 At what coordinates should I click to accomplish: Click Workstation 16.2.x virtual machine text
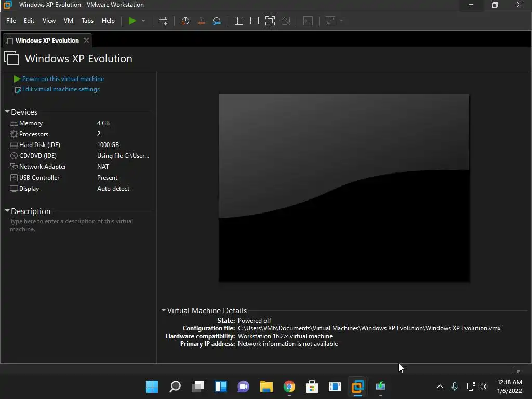click(x=285, y=336)
